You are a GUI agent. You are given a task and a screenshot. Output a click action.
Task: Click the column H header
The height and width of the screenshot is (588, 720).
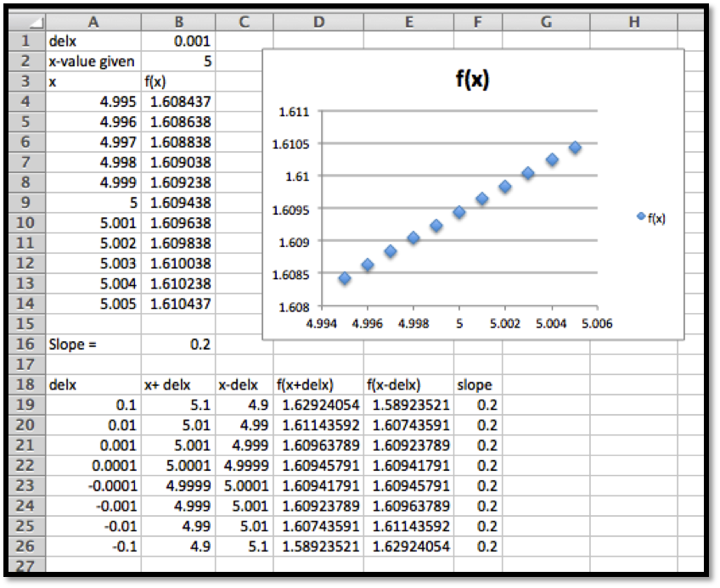633,23
